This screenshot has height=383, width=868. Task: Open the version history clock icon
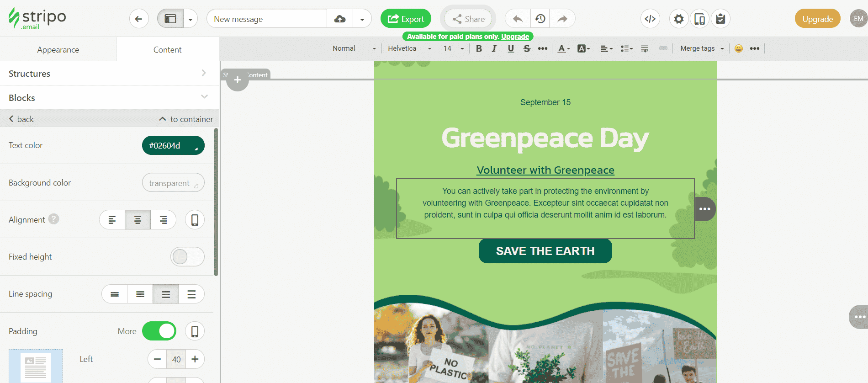[x=540, y=19]
